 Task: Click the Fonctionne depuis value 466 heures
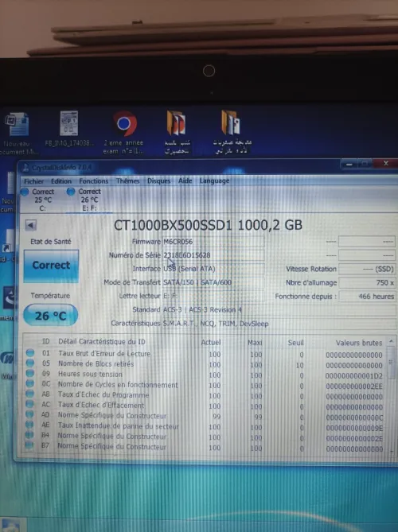367,296
